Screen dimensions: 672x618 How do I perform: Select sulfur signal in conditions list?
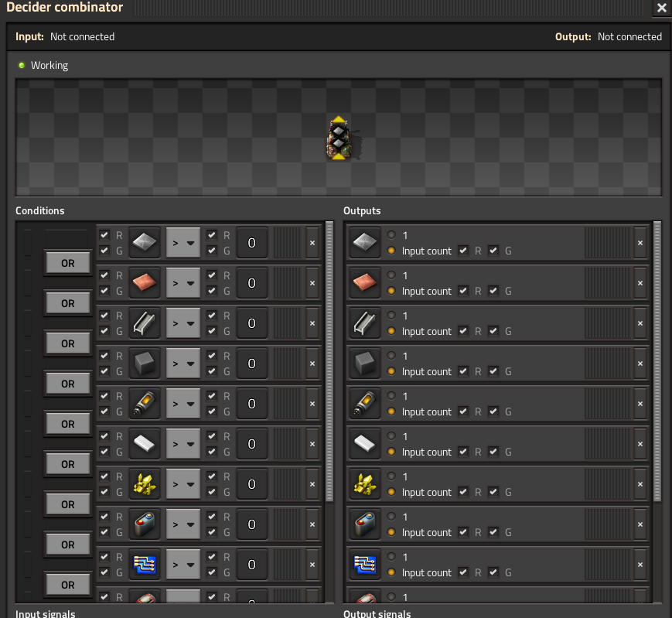(145, 484)
